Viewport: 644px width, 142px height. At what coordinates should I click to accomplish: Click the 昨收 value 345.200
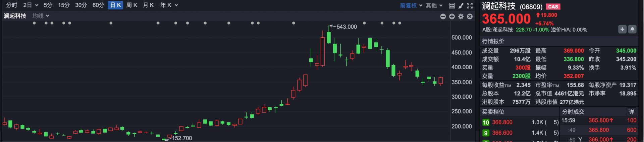click(626, 59)
